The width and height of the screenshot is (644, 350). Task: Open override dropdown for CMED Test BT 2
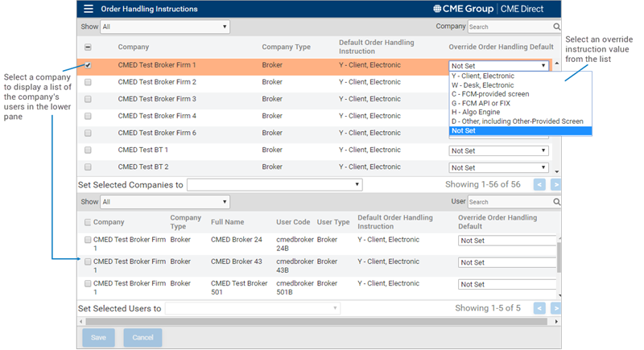coord(498,167)
